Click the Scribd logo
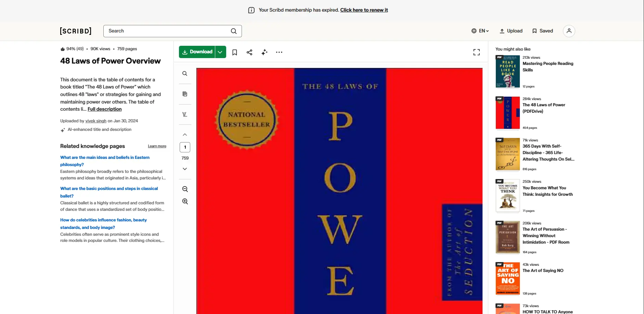 76,31
